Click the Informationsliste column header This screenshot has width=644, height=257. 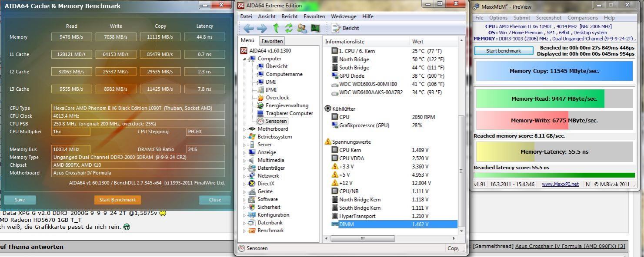366,42
